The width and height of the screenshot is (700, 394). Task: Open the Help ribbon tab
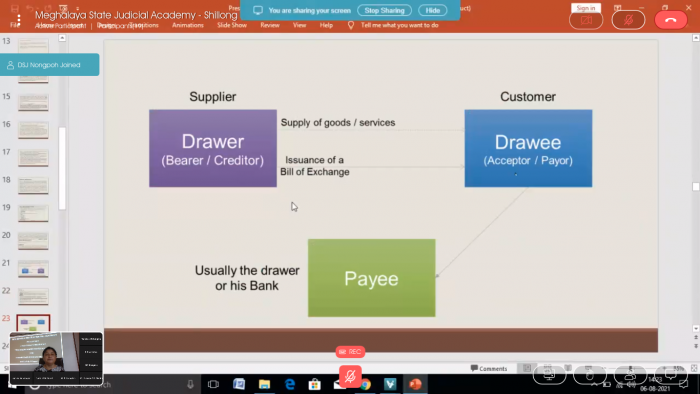pos(326,25)
